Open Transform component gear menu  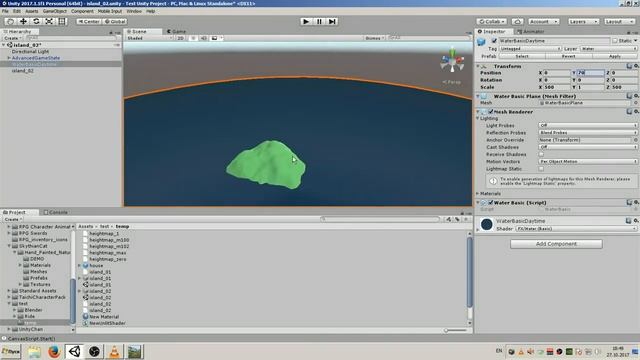click(x=636, y=66)
